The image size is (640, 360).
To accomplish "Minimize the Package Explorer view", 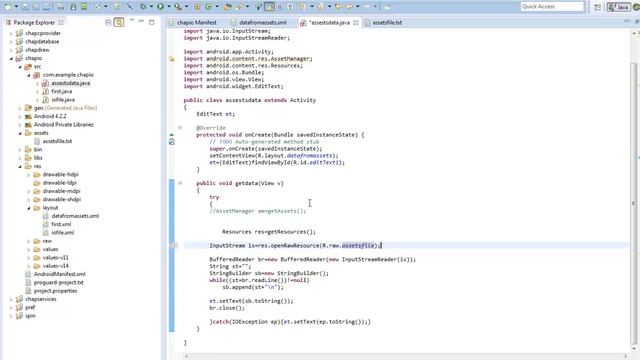I will point(141,21).
